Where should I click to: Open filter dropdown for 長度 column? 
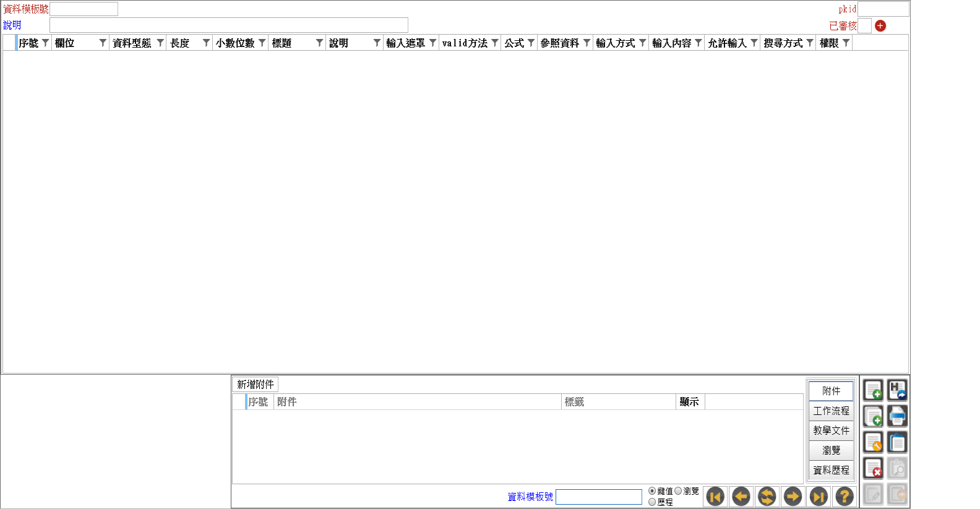[x=206, y=43]
